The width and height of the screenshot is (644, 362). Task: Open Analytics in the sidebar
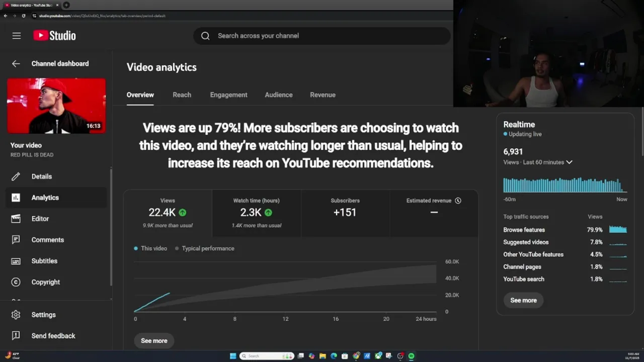(56, 198)
